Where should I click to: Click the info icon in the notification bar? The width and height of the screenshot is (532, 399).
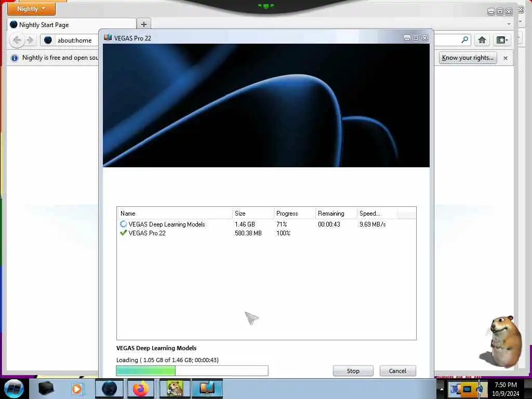point(14,58)
